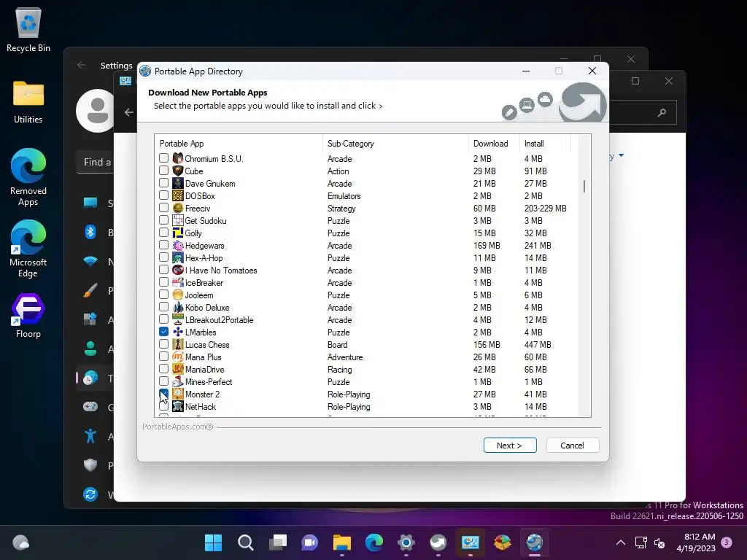This screenshot has width=747, height=560.
Task: Check the Cube checkbox
Action: 163,170
